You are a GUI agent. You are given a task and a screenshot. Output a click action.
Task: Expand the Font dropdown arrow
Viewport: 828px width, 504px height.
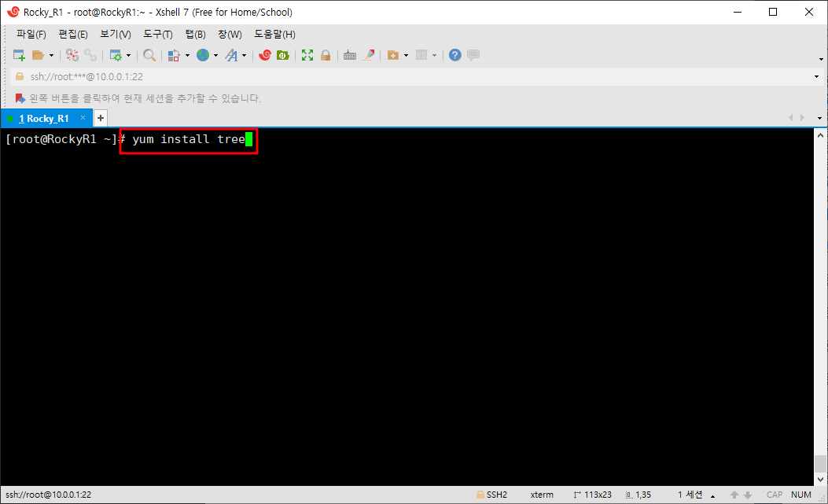click(244, 56)
